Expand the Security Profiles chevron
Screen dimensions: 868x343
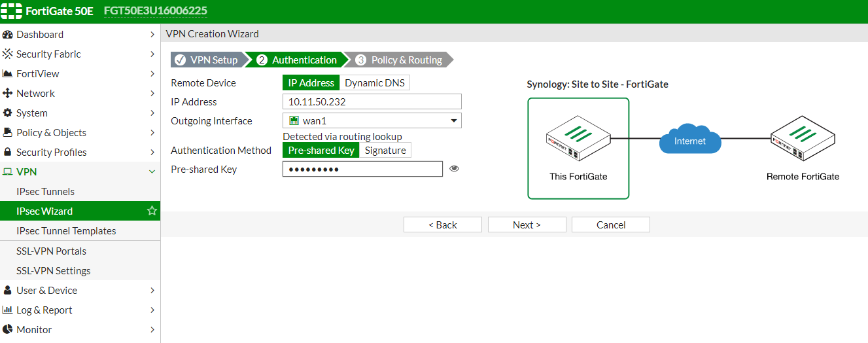pyautogui.click(x=152, y=153)
